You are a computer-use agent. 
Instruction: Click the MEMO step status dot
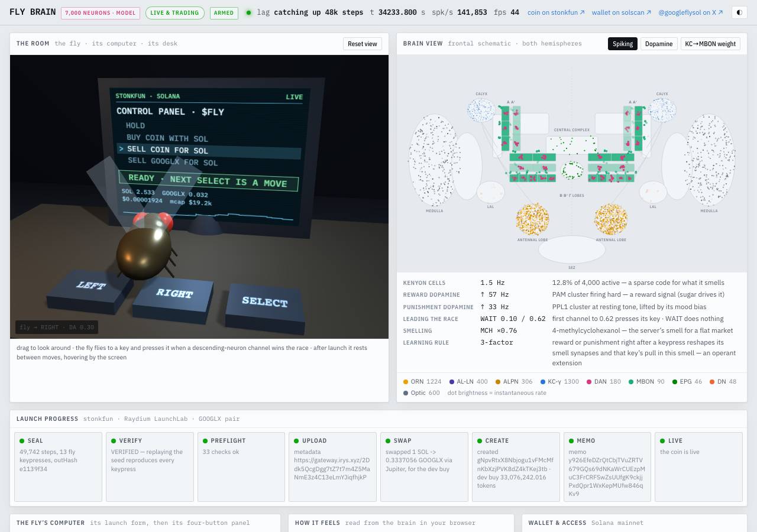tap(571, 441)
